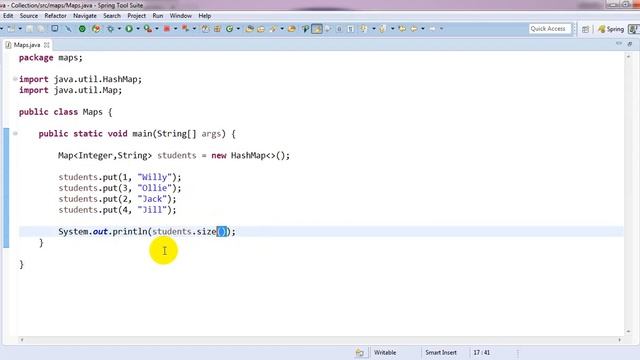Toggle Mark Occurrences highlighted button
The width and height of the screenshot is (640, 360).
tap(317, 29)
